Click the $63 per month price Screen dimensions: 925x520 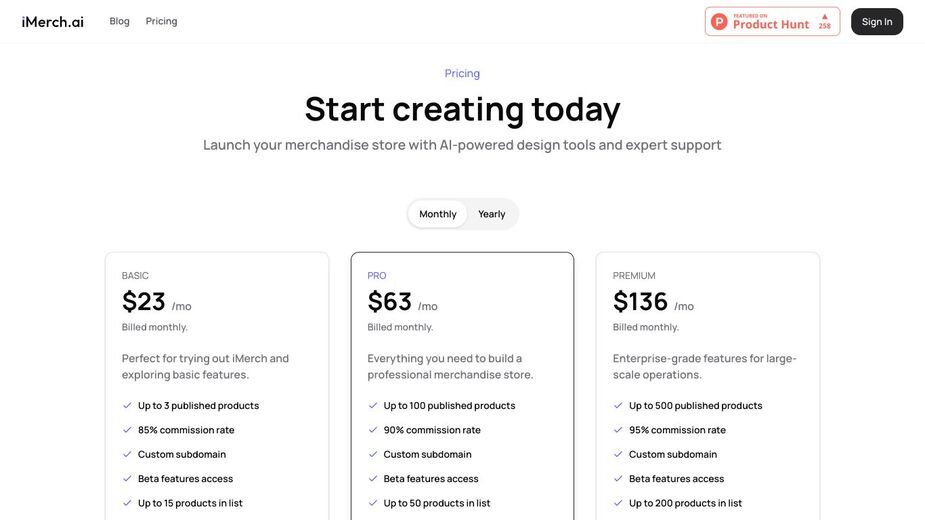402,302
